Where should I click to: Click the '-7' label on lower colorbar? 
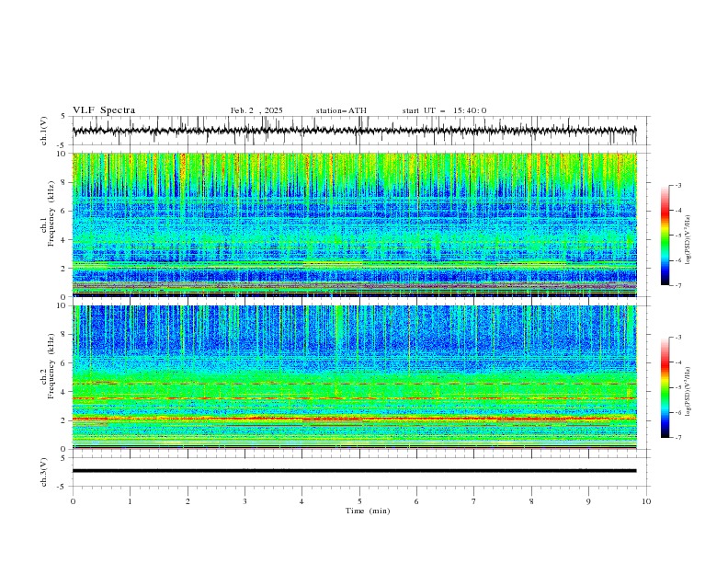coord(678,438)
